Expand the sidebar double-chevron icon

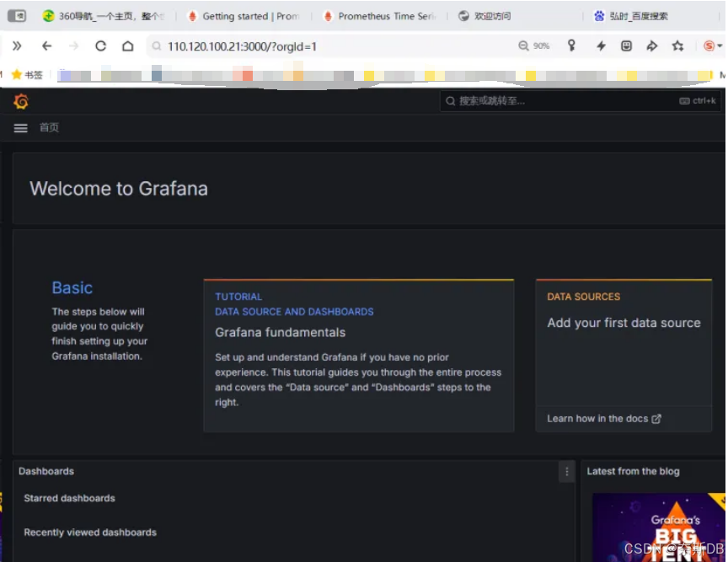tap(17, 46)
